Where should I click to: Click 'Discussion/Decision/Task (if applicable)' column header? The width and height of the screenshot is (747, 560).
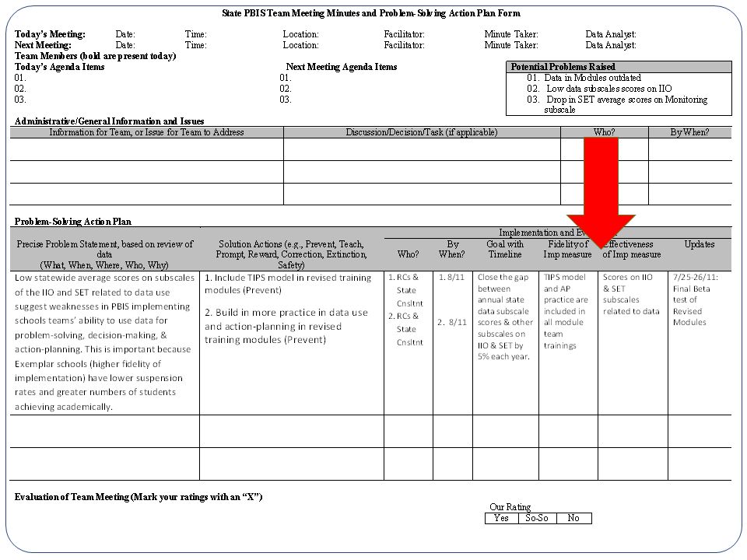(x=422, y=132)
